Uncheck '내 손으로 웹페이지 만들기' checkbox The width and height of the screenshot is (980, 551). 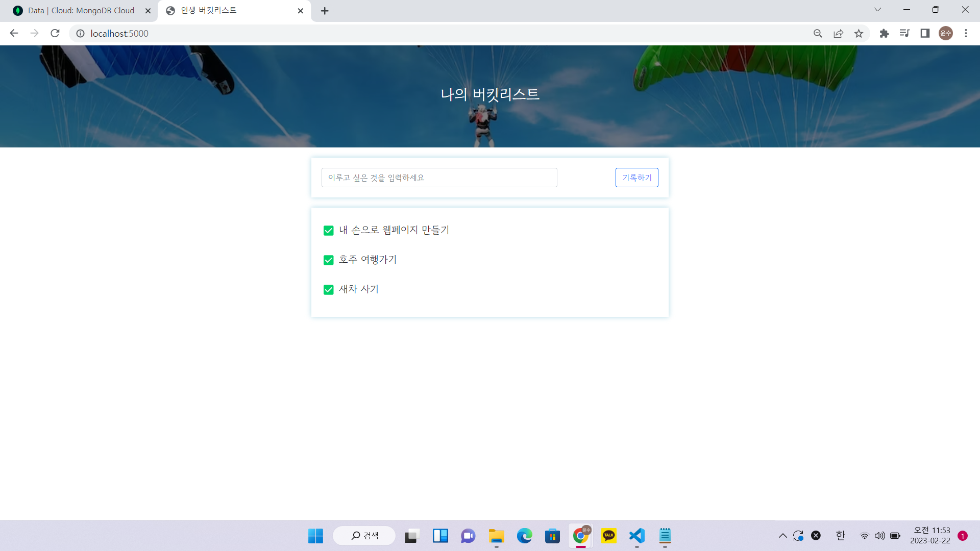(329, 231)
